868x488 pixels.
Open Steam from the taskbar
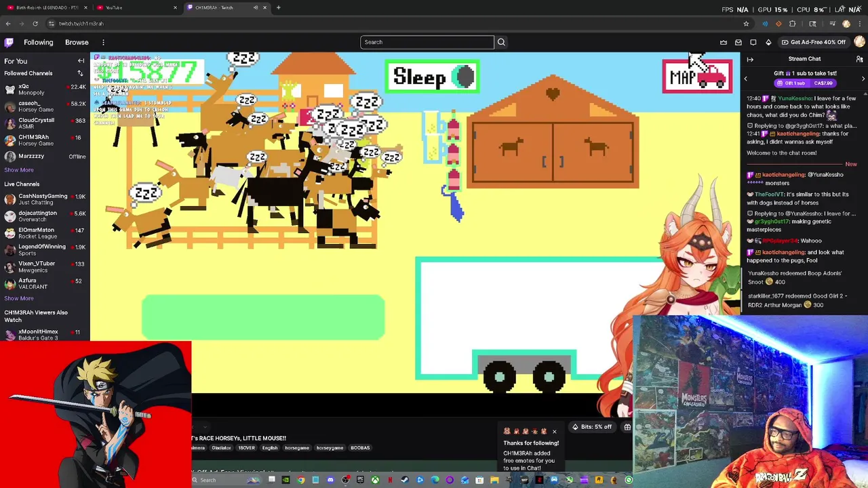(x=405, y=480)
